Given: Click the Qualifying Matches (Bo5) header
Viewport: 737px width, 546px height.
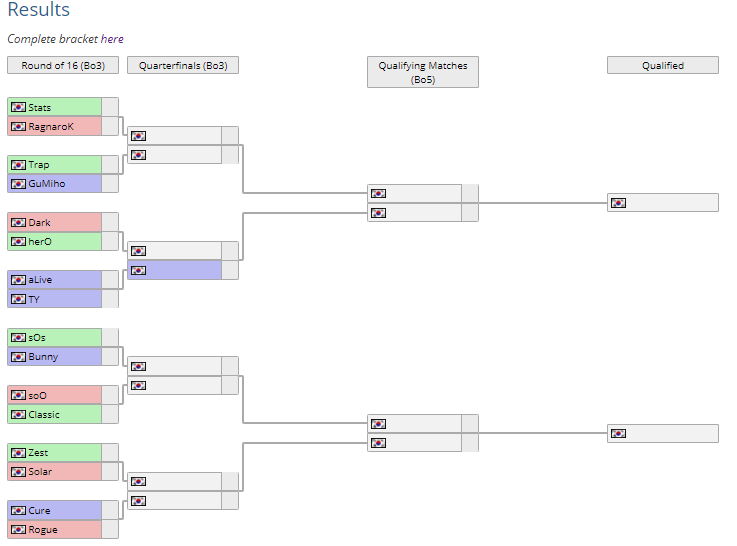Looking at the screenshot, I should (x=423, y=72).
